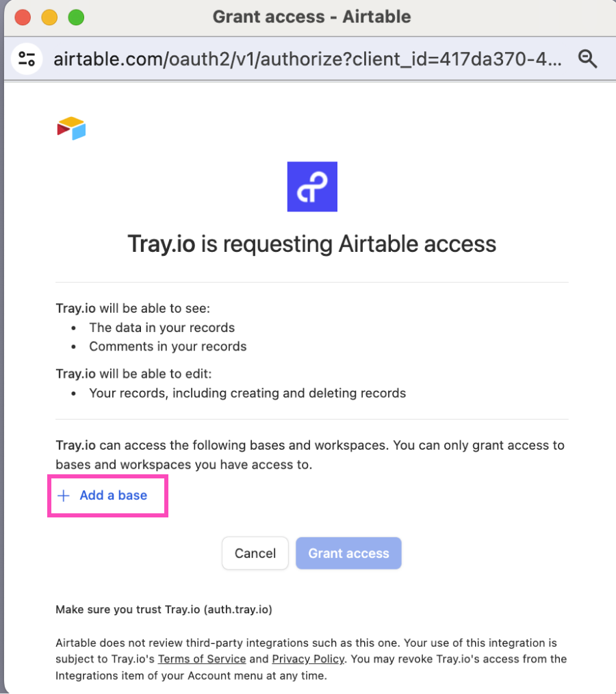Open Tray.io's Privacy Policy

[308, 659]
